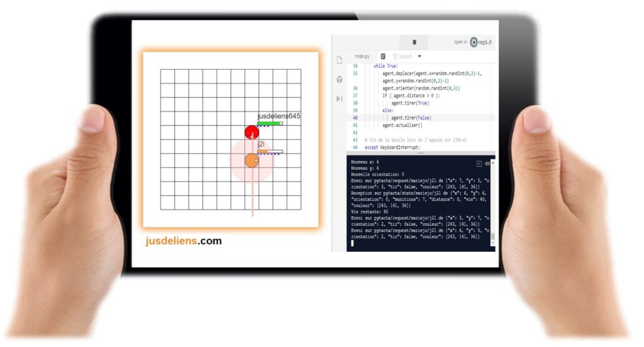This screenshot has height=347, width=644.
Task: Click the saved history indicator
Action: tap(402, 56)
